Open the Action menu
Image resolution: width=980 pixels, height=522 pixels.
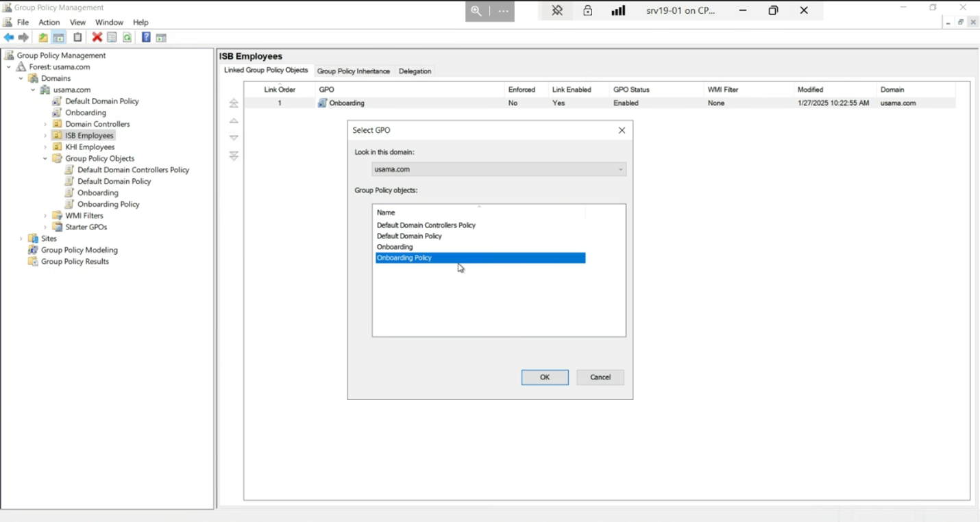click(49, 22)
